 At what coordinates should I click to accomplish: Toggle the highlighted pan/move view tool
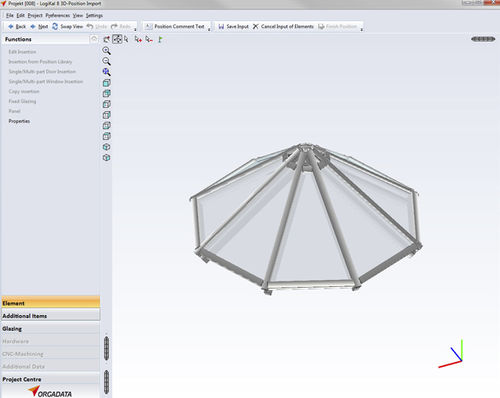pyautogui.click(x=117, y=39)
